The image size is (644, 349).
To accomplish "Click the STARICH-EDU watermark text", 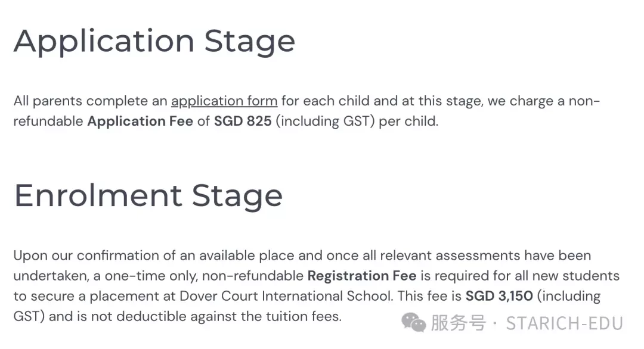I will [x=564, y=323].
